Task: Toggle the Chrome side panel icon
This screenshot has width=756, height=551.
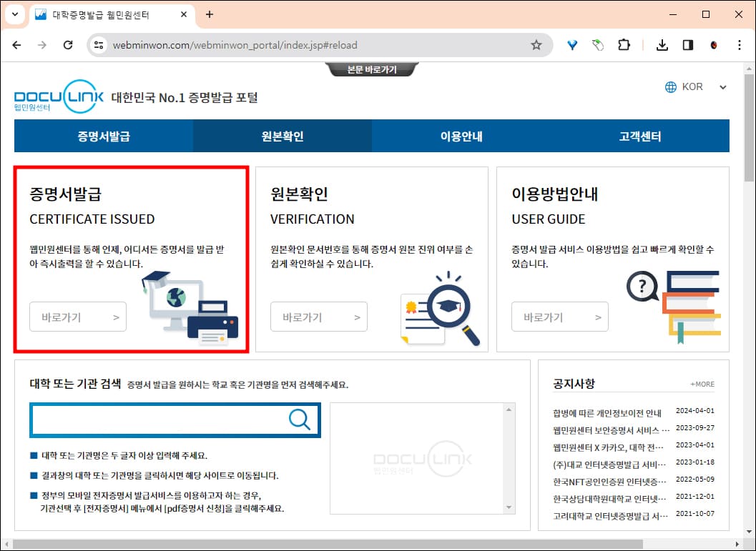Action: (x=688, y=44)
